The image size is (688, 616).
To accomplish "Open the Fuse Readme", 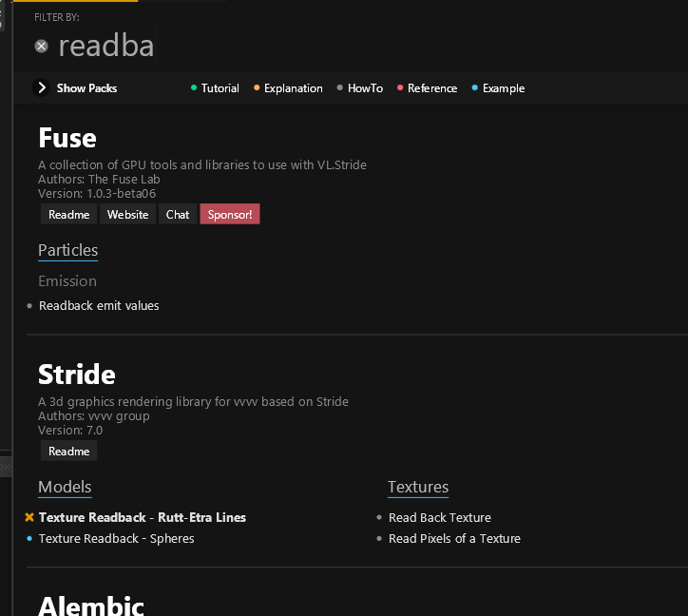I will pyautogui.click(x=68, y=215).
